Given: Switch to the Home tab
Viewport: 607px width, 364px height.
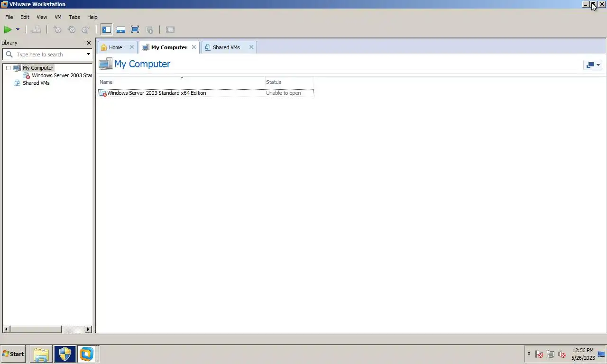Looking at the screenshot, I should pyautogui.click(x=115, y=47).
